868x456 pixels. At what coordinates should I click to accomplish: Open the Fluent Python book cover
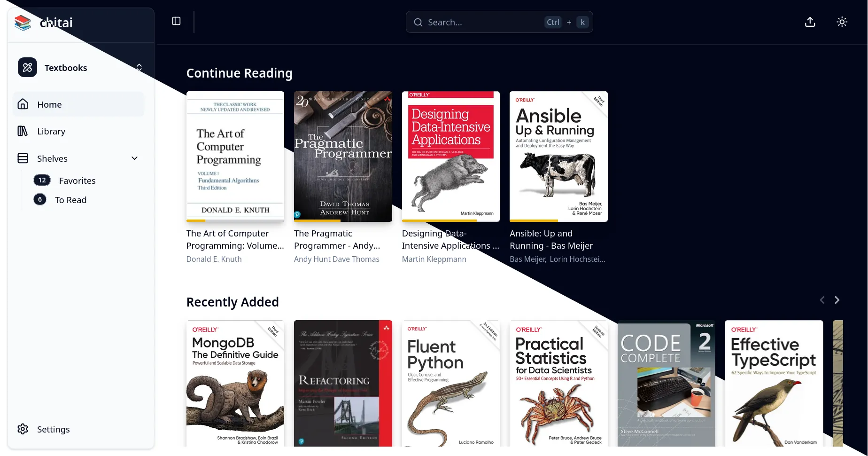(451, 383)
